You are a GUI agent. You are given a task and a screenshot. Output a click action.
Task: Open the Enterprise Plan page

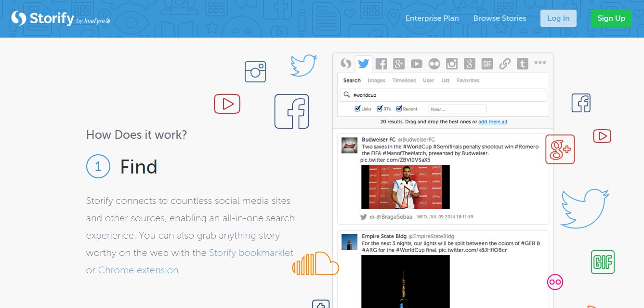click(432, 18)
